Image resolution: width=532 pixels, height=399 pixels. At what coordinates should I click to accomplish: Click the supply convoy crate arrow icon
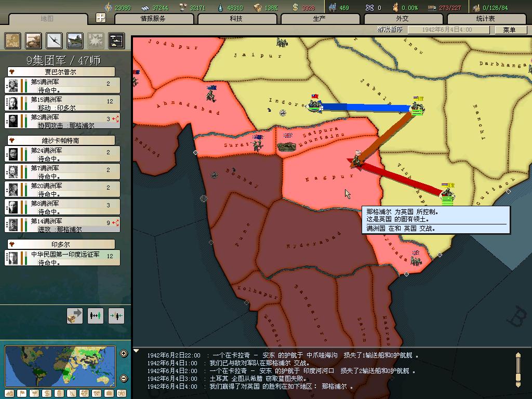[x=75, y=315]
